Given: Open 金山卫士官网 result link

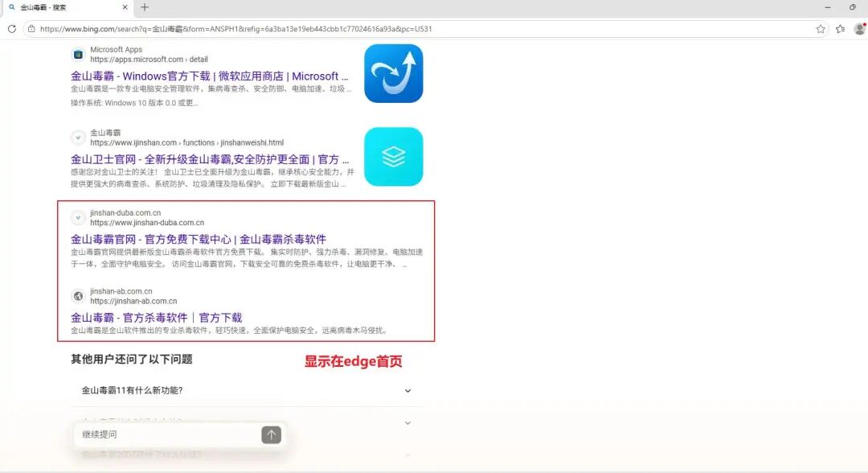Looking at the screenshot, I should click(210, 159).
